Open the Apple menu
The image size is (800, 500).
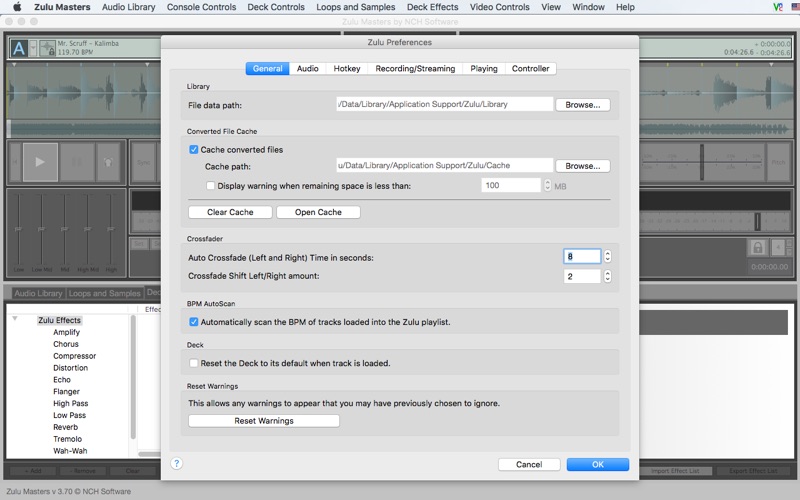(x=17, y=7)
